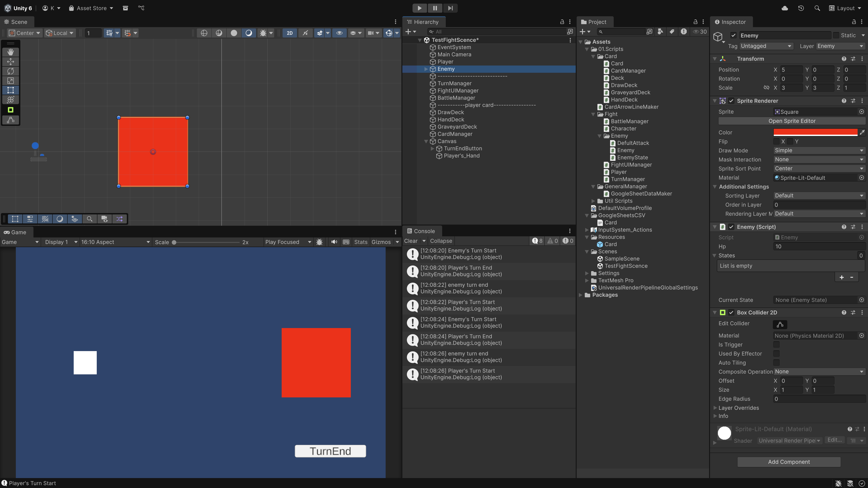Open the Draw Mode dropdown
The width and height of the screenshot is (868, 488).
pyautogui.click(x=819, y=150)
